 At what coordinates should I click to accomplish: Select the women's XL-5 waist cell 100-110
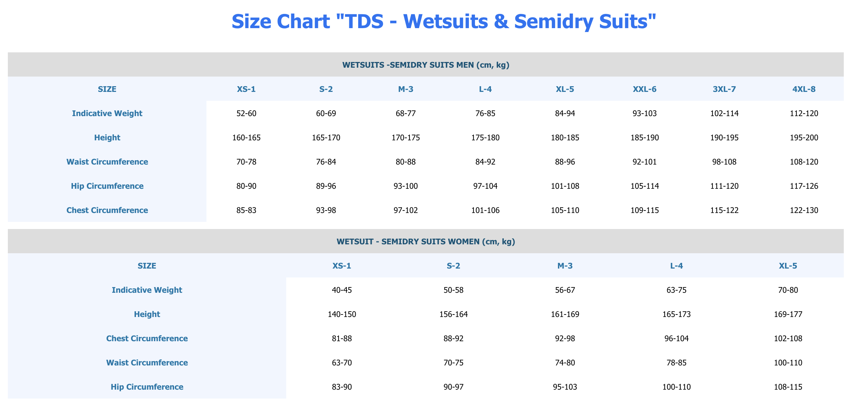click(x=788, y=363)
